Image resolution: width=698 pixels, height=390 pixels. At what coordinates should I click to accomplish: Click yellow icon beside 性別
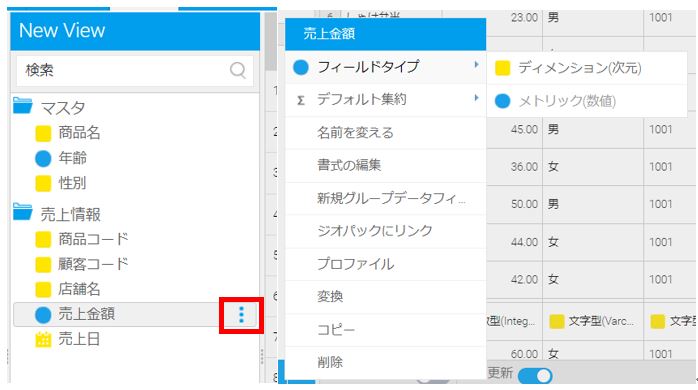click(43, 183)
